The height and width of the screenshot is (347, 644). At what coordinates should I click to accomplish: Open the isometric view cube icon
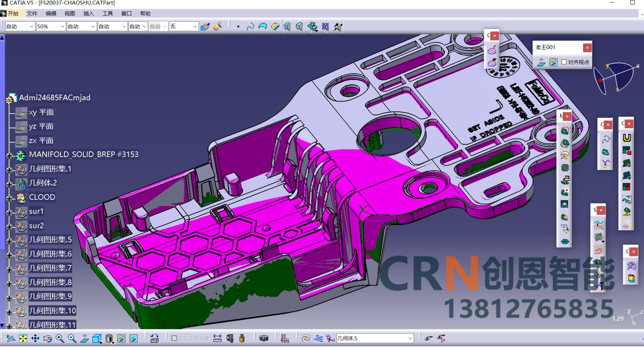click(x=97, y=338)
